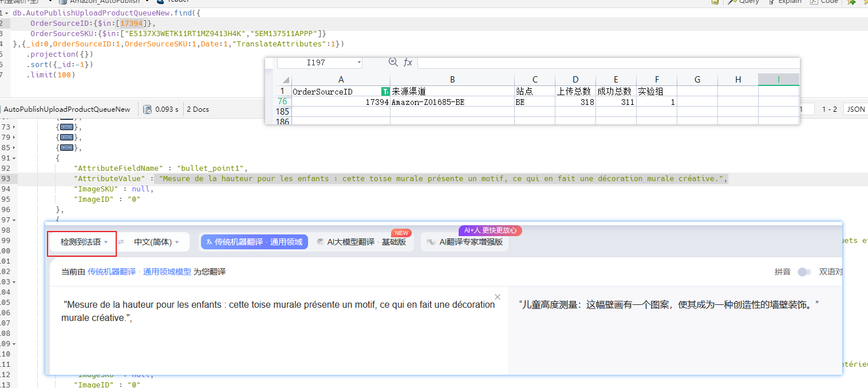Select spreadsheet column E header
The width and height of the screenshot is (868, 388).
(x=616, y=80)
